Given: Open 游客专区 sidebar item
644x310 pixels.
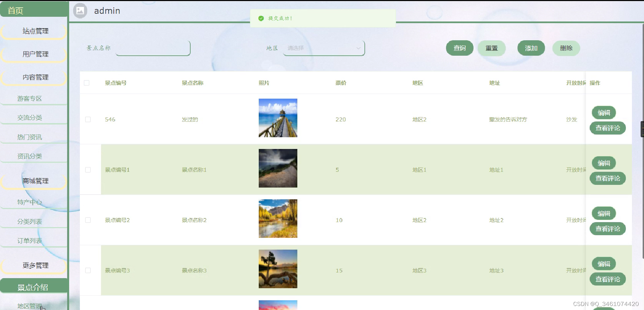Looking at the screenshot, I should 34,99.
